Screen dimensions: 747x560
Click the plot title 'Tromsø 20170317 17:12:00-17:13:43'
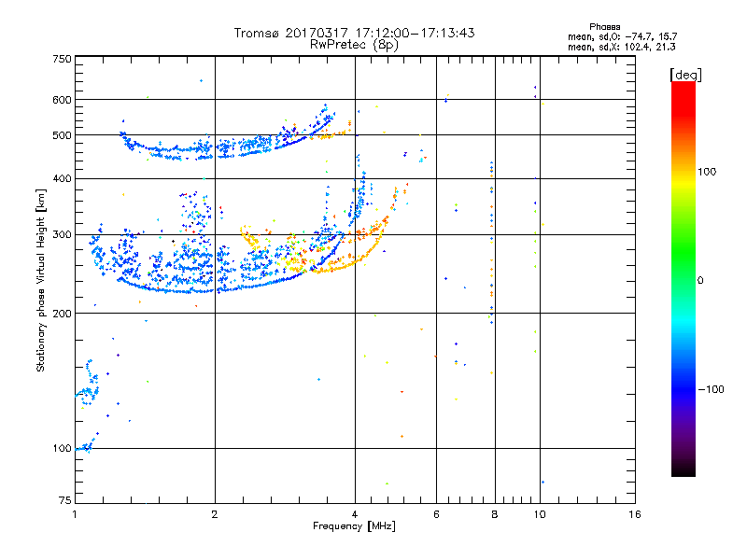354,33
